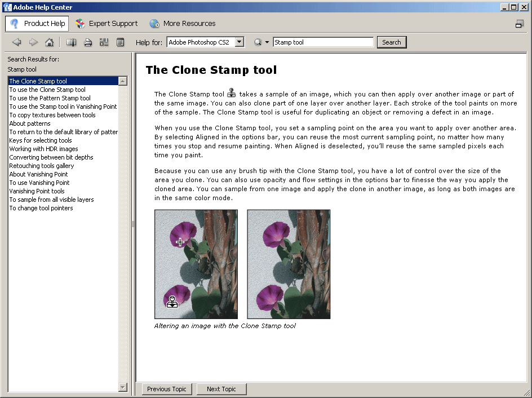Screen dimensions: 532x398
Task: Open the Product Help tab
Action: pyautogui.click(x=37, y=24)
